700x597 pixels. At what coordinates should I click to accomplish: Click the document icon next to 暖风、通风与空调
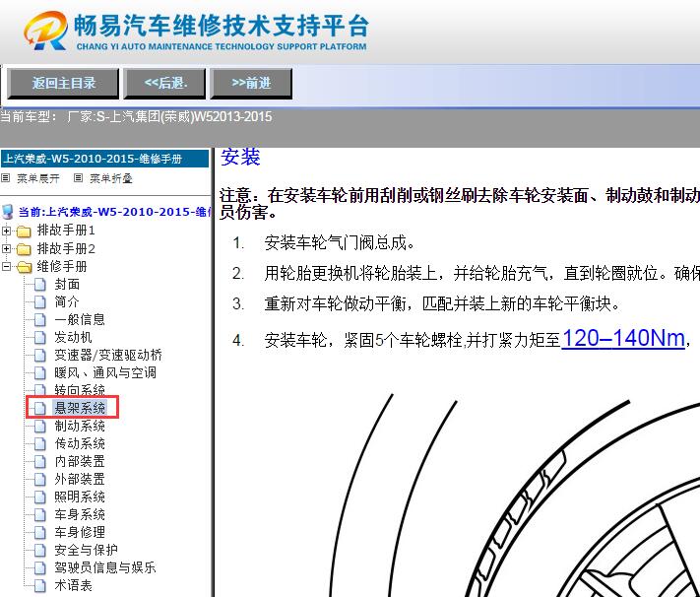click(39, 373)
